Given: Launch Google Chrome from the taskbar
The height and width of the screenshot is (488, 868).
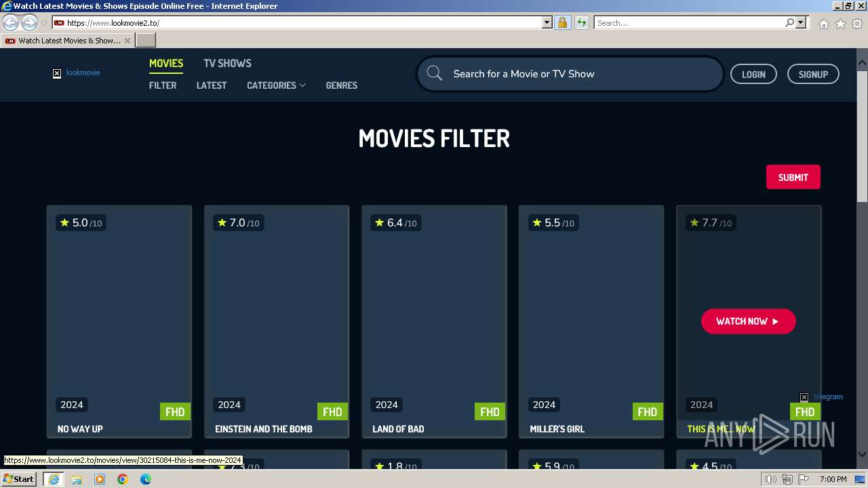Looking at the screenshot, I should point(123,479).
